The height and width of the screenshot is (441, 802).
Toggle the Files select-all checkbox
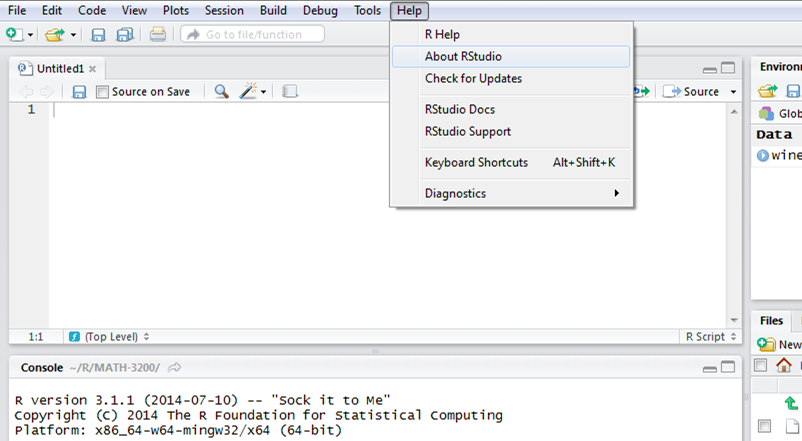coord(761,365)
